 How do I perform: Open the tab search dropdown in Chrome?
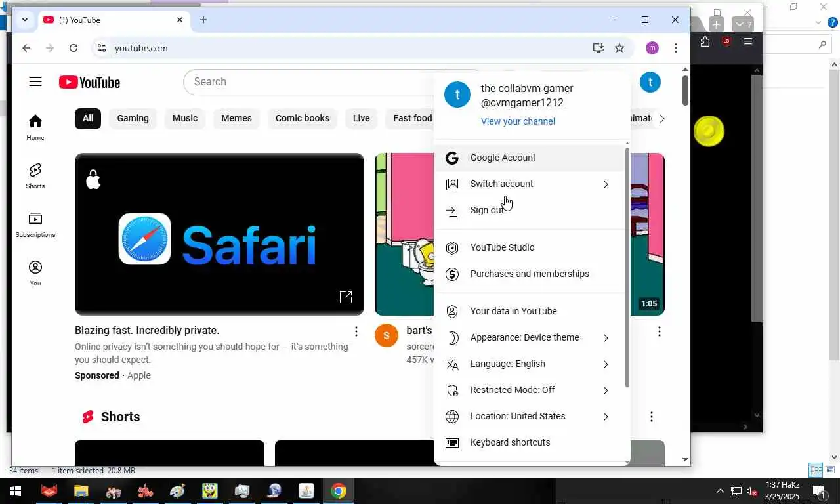tap(25, 20)
